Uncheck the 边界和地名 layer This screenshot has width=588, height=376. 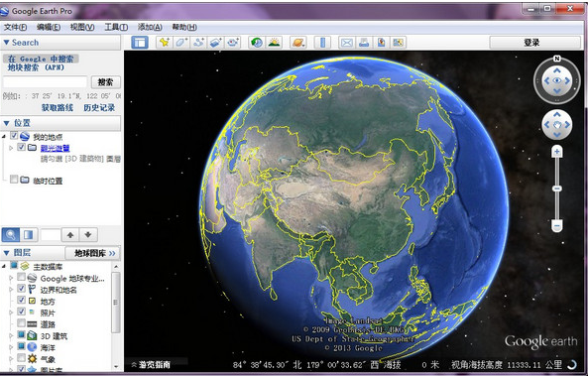pyautogui.click(x=22, y=289)
